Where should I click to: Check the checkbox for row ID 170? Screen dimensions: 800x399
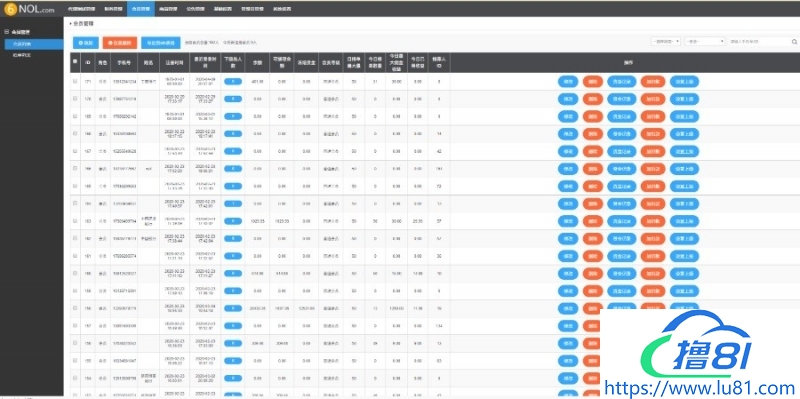pos(75,99)
